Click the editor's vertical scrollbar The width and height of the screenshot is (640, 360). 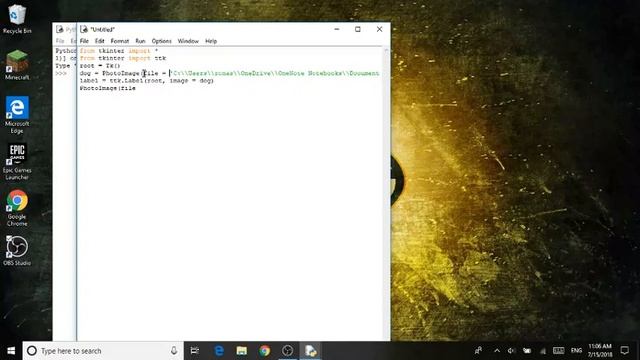click(x=386, y=193)
